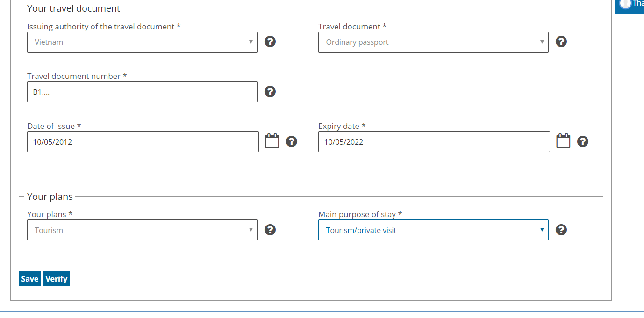The height and width of the screenshot is (318, 644).
Task: Show help for Your plans dropdown
Action: [x=270, y=230]
